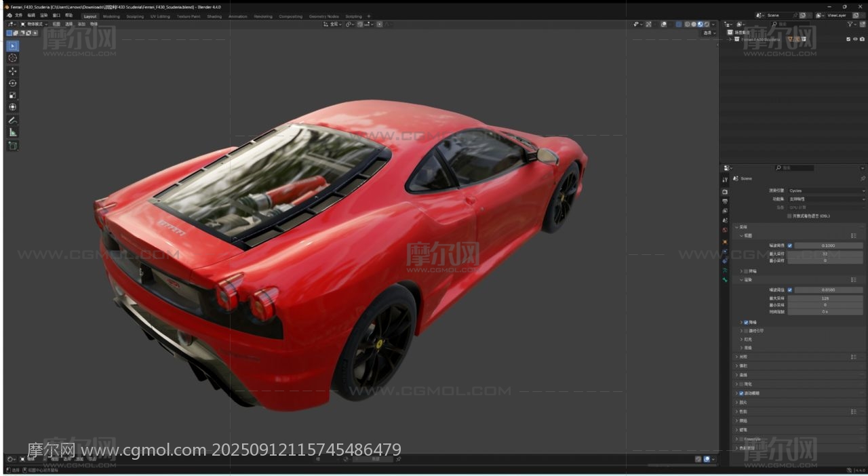The image size is (868, 476).
Task: Switch to the Modeling workspace tab
Action: [x=111, y=16]
